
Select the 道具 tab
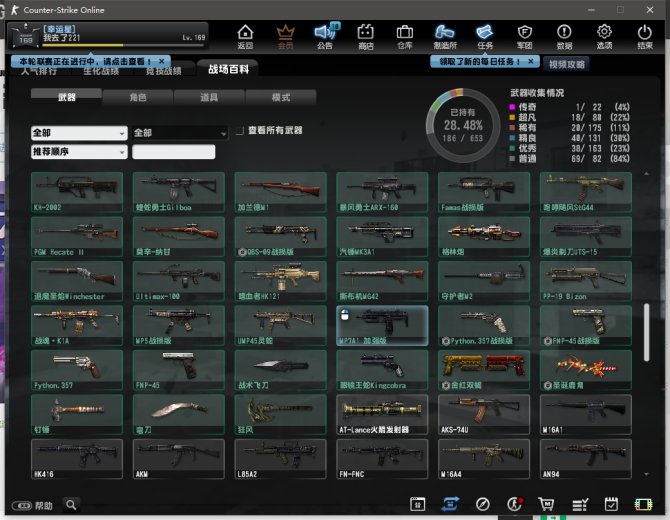(209, 97)
